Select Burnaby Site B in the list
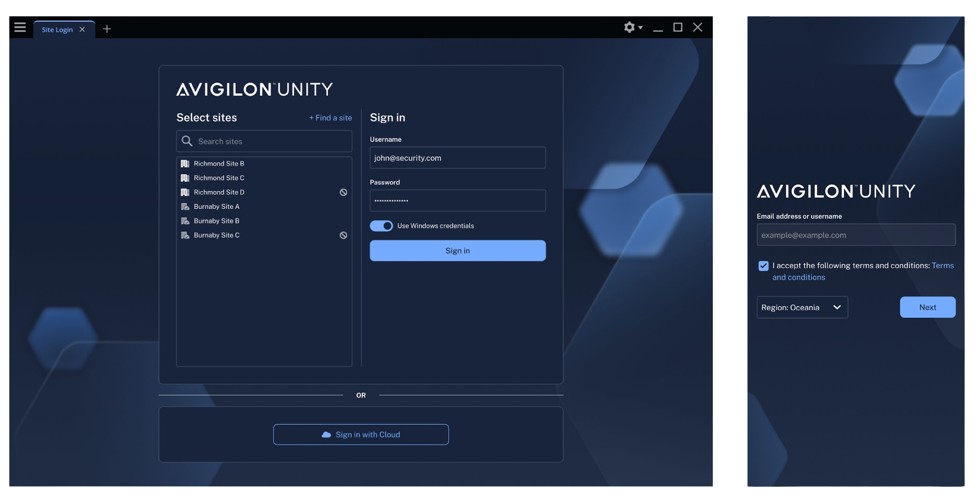This screenshot has height=503, width=980. coord(264,221)
